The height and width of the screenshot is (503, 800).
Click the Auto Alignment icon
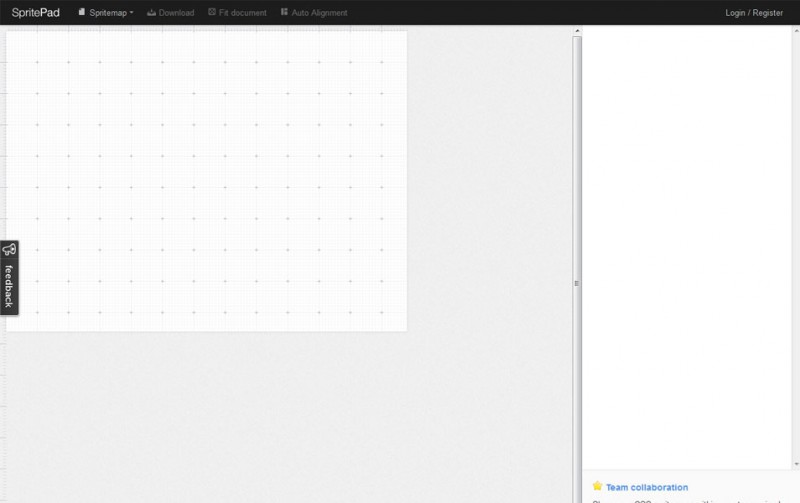(x=284, y=12)
